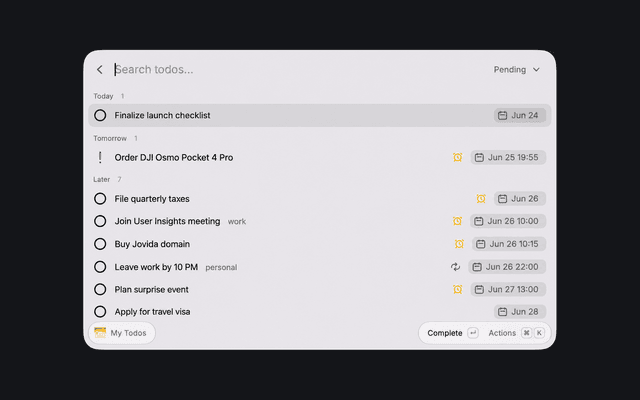This screenshot has width=640, height=400.
Task: Click the My Todos app icon
Action: (100, 333)
